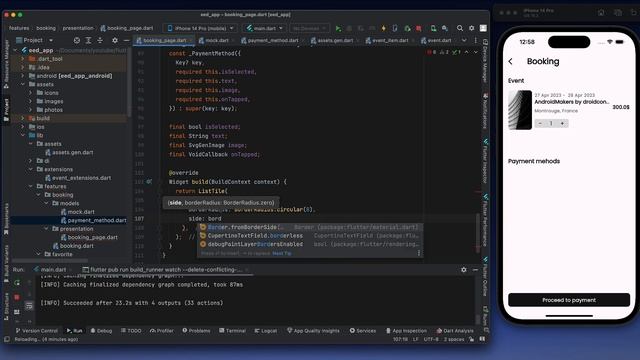640x360 pixels.
Task: Open Run panel settings gear
Action: (464, 269)
